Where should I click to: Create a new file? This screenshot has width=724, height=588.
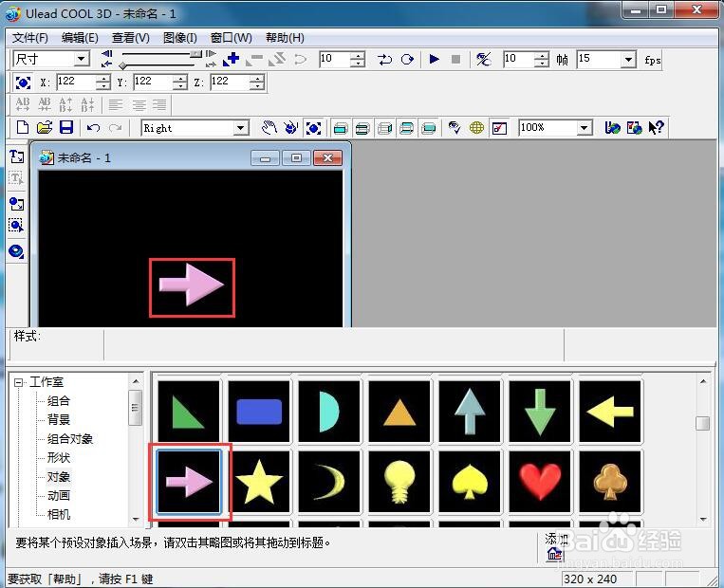pos(22,127)
